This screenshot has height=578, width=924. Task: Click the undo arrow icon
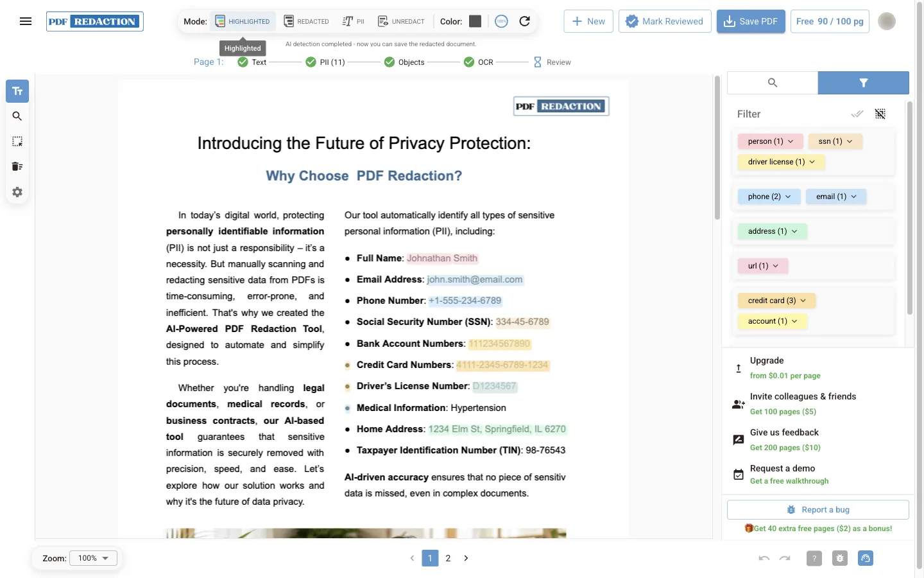[764, 558]
